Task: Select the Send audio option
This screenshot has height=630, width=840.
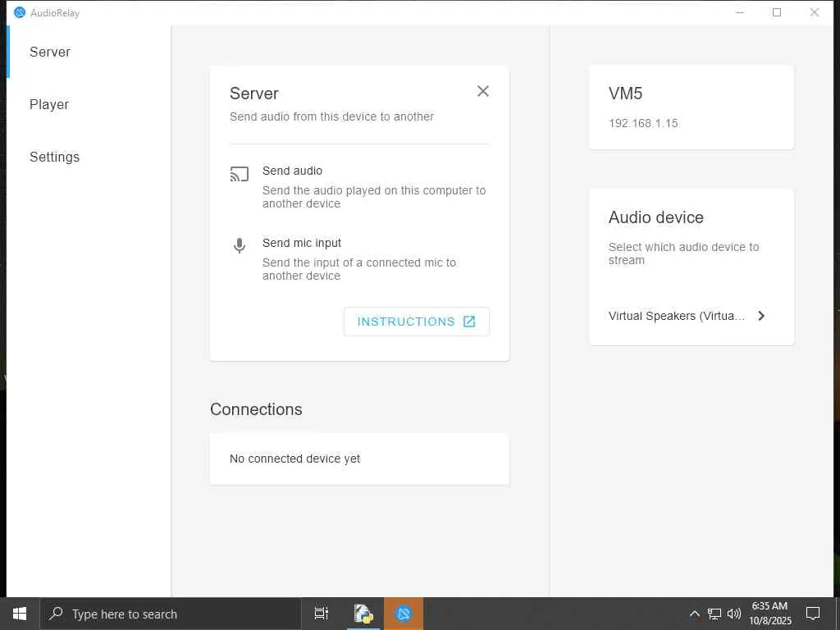Action: (359, 187)
